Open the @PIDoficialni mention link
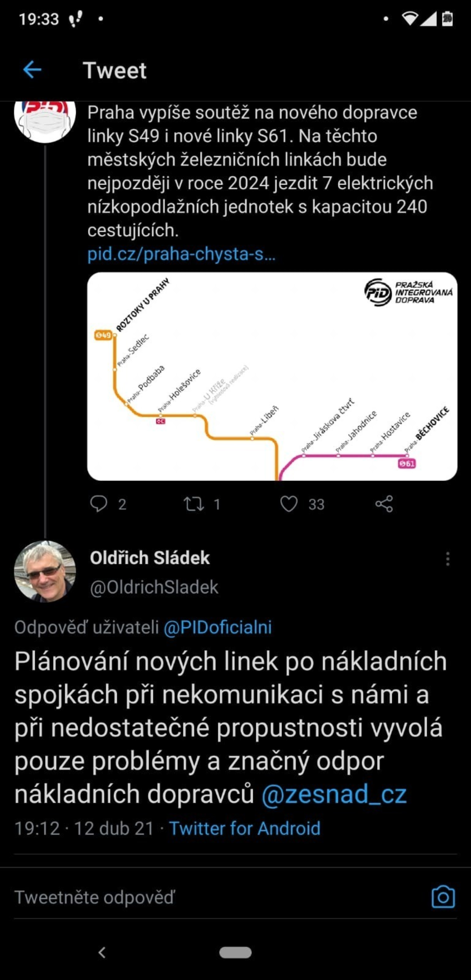Viewport: 471px width, 980px height. coord(217,627)
